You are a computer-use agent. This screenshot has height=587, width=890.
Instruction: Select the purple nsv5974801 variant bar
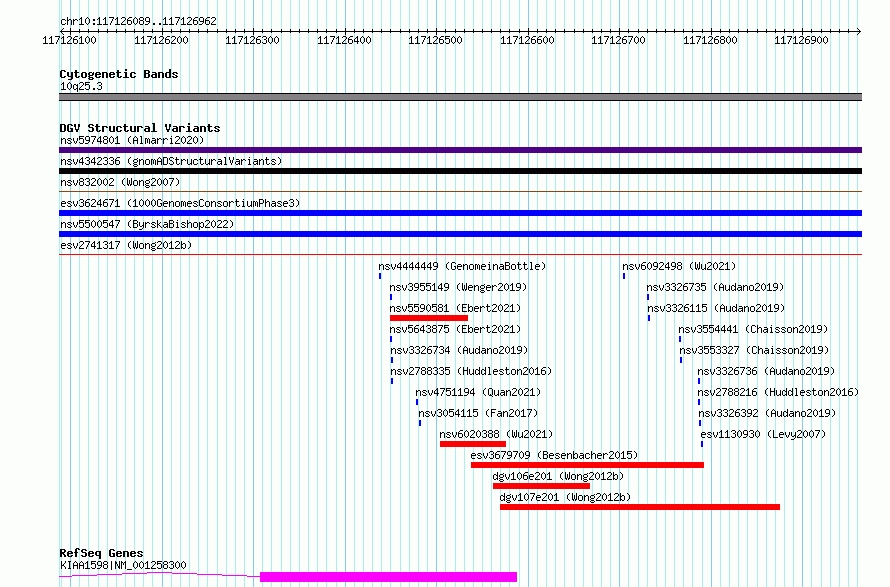460,150
